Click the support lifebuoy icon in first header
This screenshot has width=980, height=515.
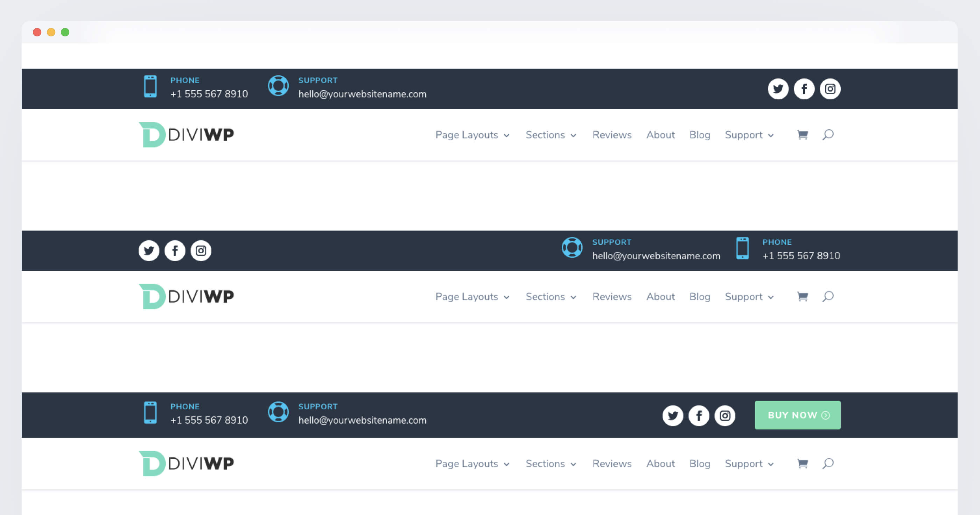pos(278,86)
